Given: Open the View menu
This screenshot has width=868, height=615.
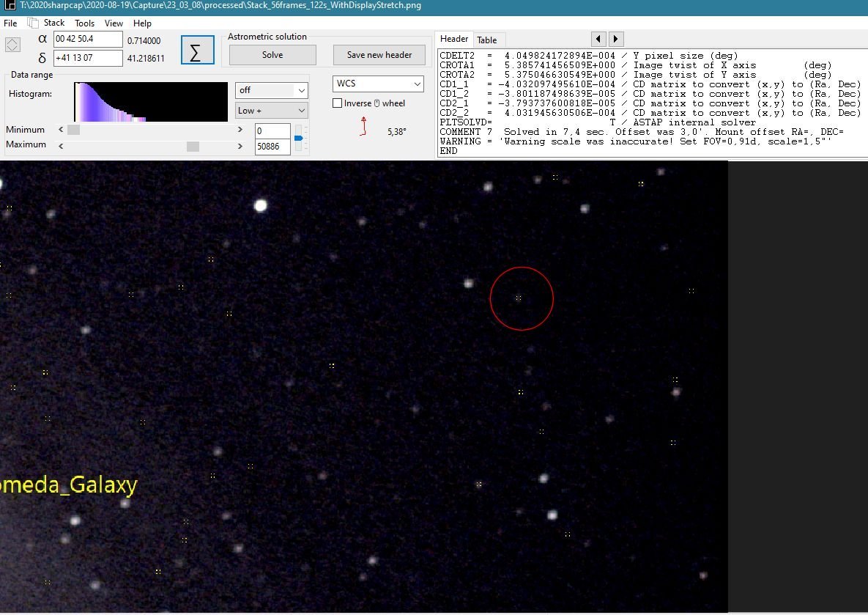Looking at the screenshot, I should pos(114,23).
